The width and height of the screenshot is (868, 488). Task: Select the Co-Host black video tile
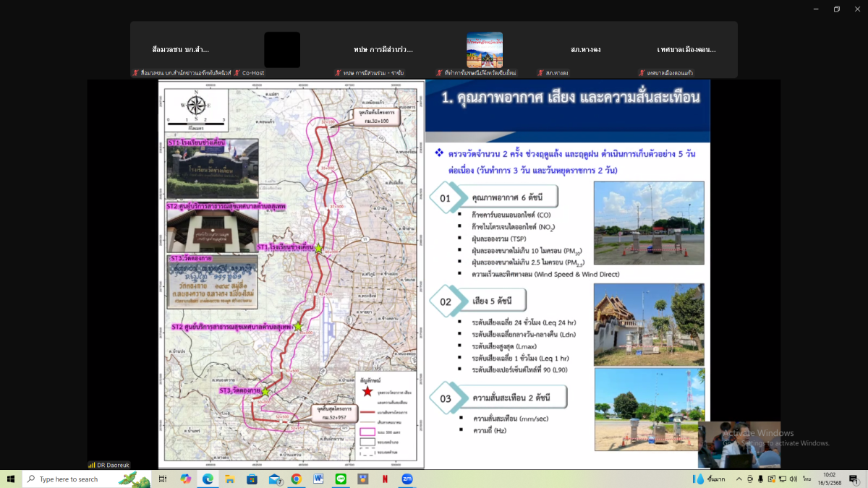[x=282, y=50]
